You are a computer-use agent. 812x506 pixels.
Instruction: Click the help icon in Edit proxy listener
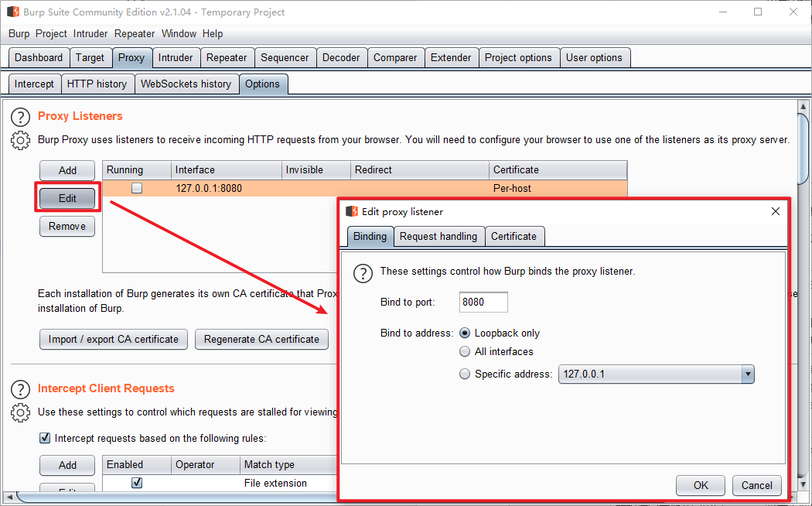click(363, 273)
